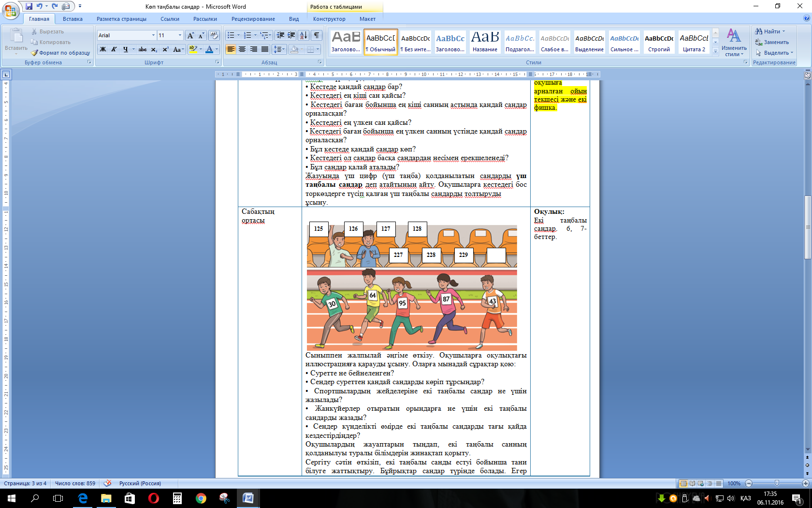Open Google Chrome from the taskbar
Image resolution: width=812 pixels, height=508 pixels.
[201, 498]
